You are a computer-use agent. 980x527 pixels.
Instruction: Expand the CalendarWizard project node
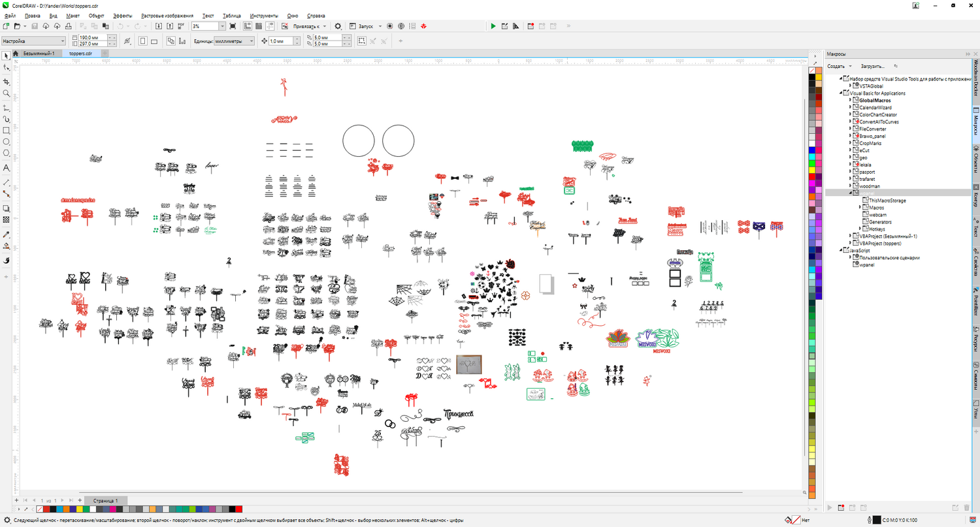tap(850, 108)
